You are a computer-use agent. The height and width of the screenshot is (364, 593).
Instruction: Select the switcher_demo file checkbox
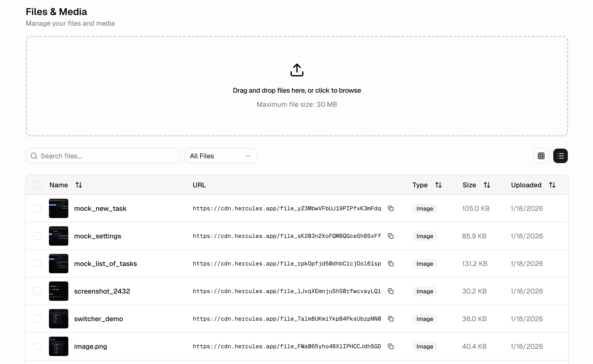click(x=37, y=319)
